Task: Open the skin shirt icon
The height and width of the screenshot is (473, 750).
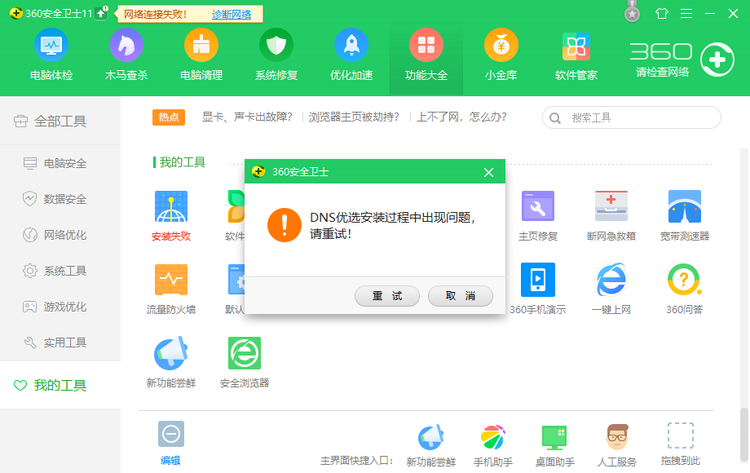Action: (662, 13)
